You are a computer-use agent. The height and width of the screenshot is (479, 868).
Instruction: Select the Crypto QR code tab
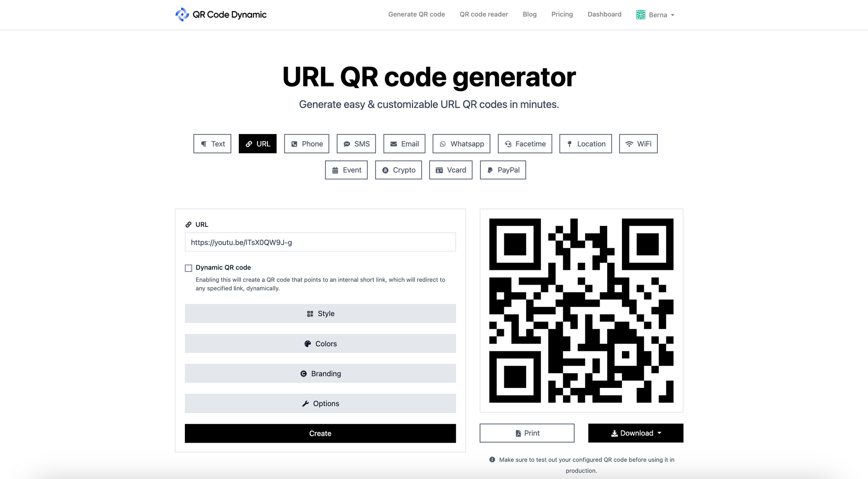click(398, 170)
